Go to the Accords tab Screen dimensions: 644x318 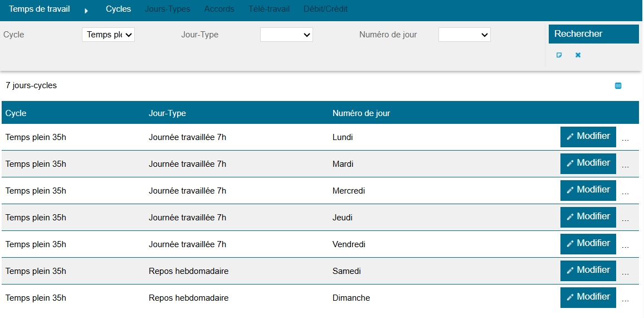tap(219, 9)
